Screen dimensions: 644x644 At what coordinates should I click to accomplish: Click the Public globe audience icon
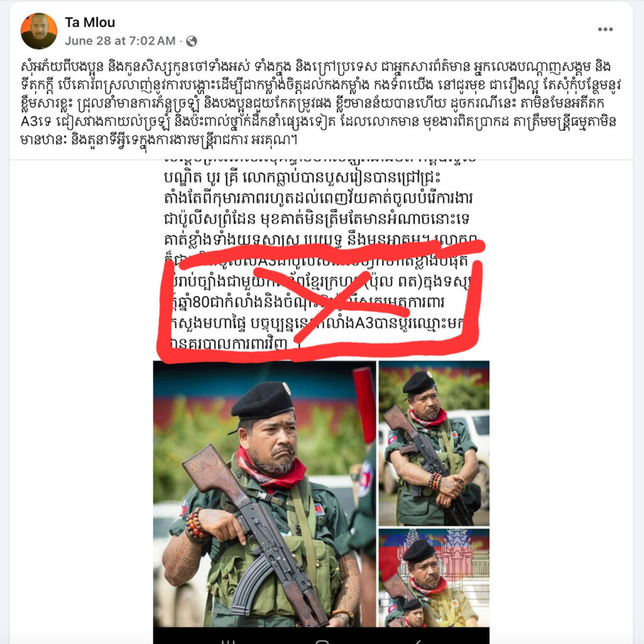pyautogui.click(x=191, y=41)
